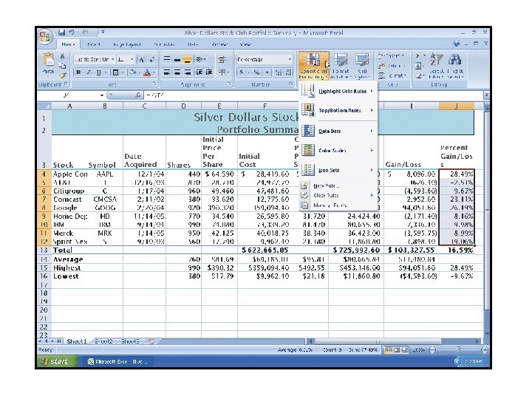The image size is (532, 399).
Task: Click the Decrease Indent icon
Action: (199, 72)
